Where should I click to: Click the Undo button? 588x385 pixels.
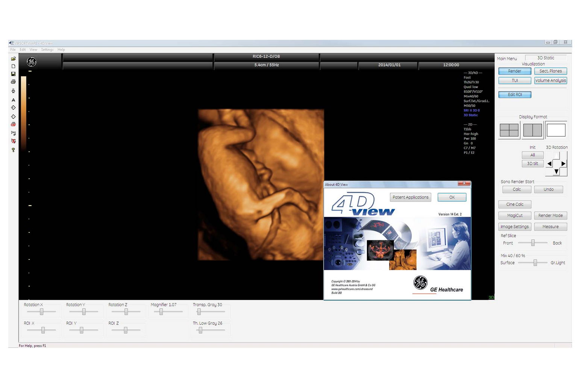(x=549, y=189)
